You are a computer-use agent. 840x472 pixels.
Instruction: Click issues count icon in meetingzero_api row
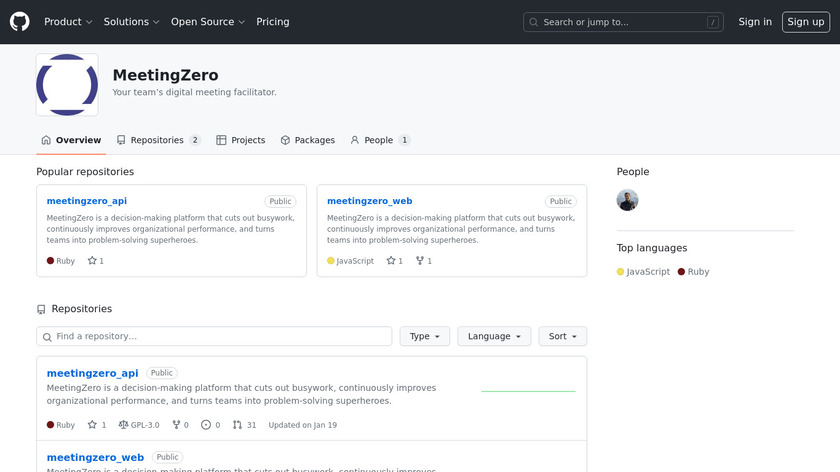(x=206, y=425)
